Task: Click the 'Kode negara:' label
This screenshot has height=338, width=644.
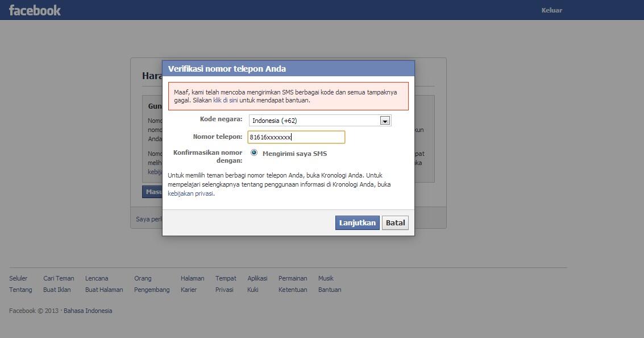Action: 221,119
